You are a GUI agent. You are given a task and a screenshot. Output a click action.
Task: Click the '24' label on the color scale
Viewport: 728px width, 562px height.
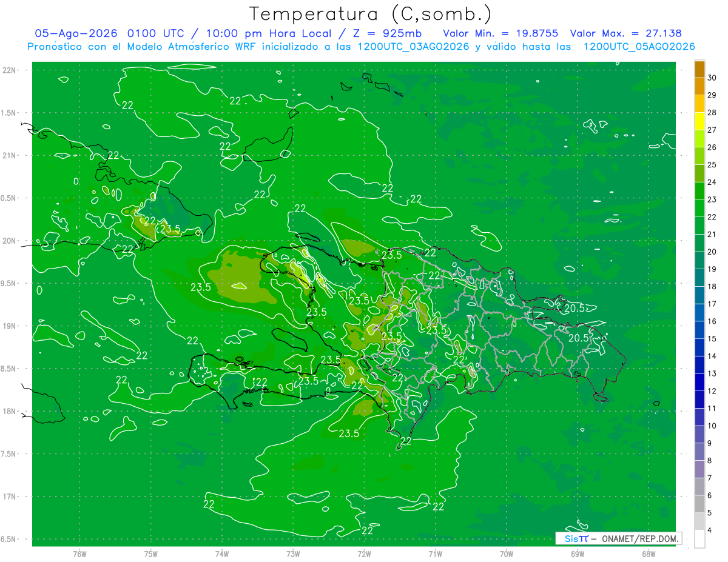[x=712, y=182]
